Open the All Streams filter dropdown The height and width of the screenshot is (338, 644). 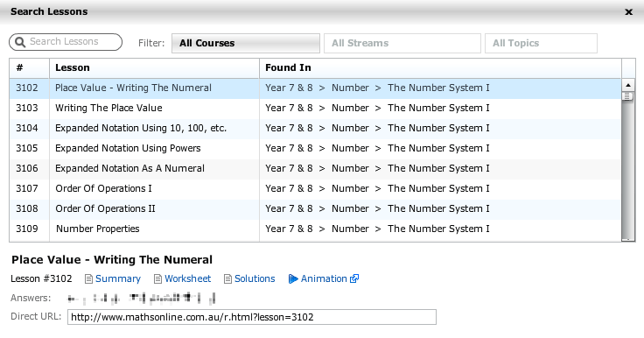402,43
